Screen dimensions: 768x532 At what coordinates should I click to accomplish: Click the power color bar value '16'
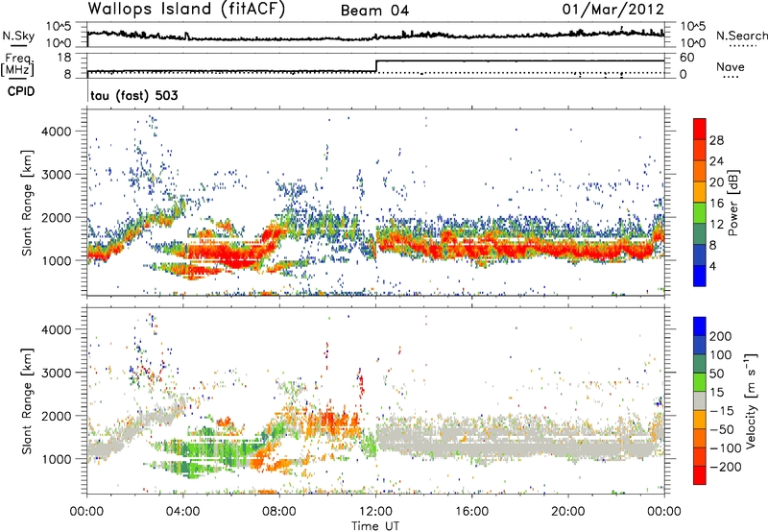[716, 204]
